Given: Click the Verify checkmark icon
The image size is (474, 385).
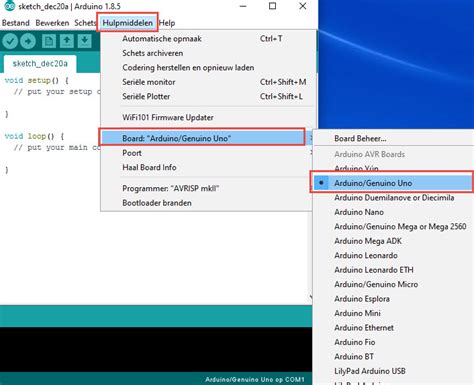Looking at the screenshot, I should pyautogui.click(x=10, y=41).
